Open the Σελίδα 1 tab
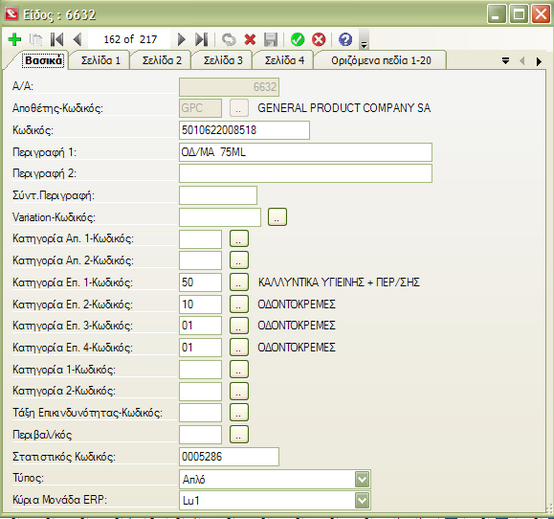Screen dimensions: 554x519 coord(100,60)
